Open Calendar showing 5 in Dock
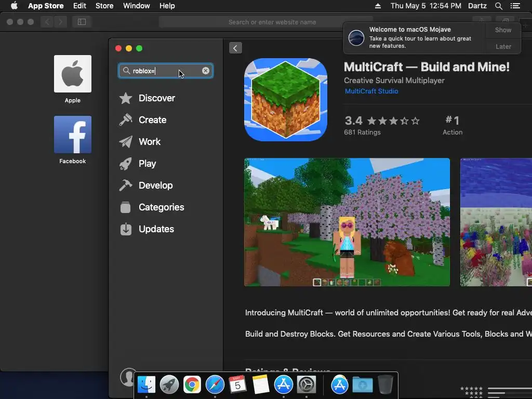The width and height of the screenshot is (532, 399). [237, 385]
